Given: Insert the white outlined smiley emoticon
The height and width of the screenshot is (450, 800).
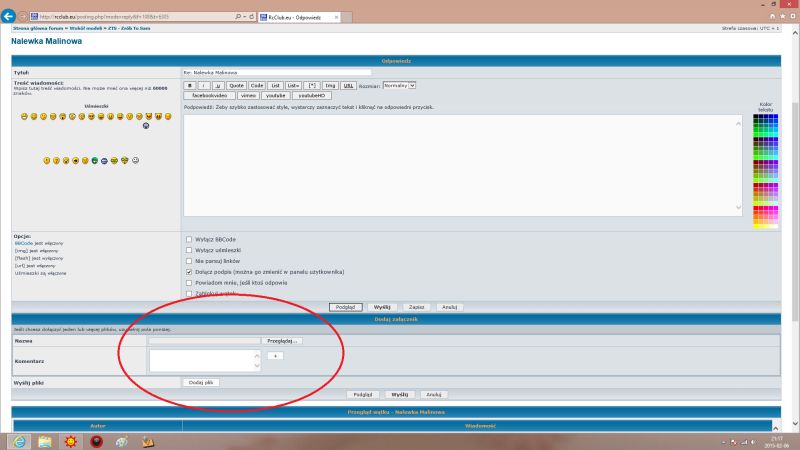Looking at the screenshot, I should coord(135,160).
